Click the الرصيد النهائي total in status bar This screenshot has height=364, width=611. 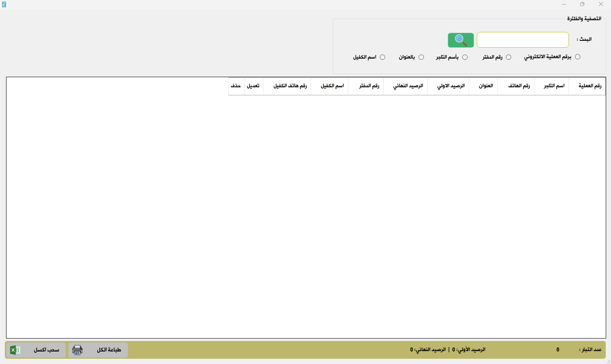coord(428,350)
